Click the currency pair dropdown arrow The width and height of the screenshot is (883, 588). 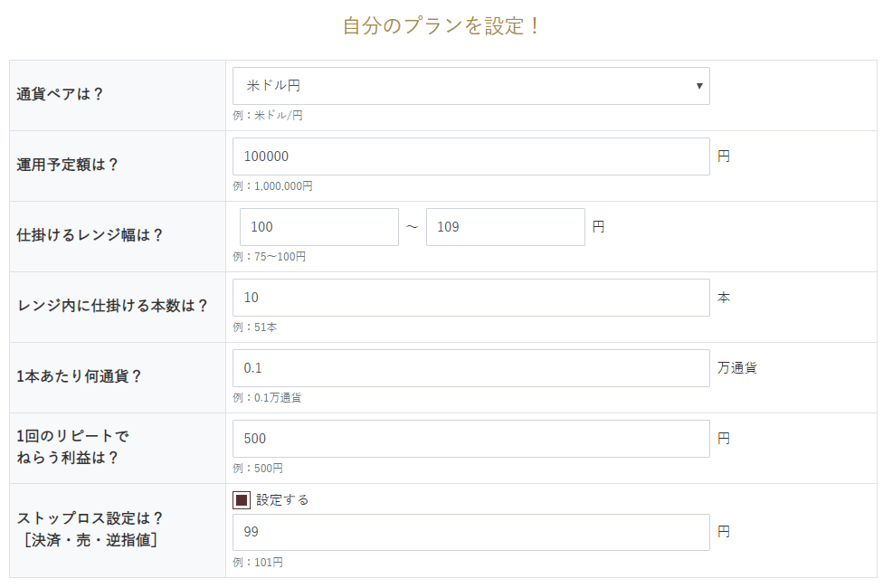[x=699, y=86]
